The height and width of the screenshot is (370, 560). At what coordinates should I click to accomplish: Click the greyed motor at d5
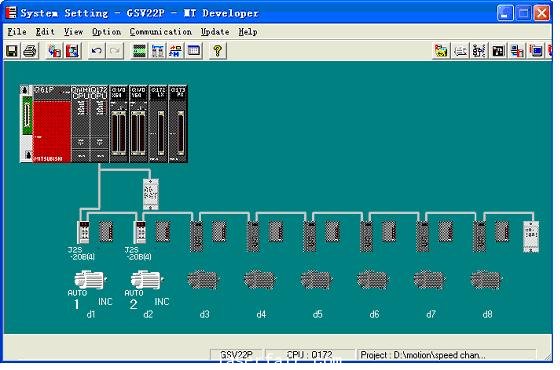coord(316,280)
